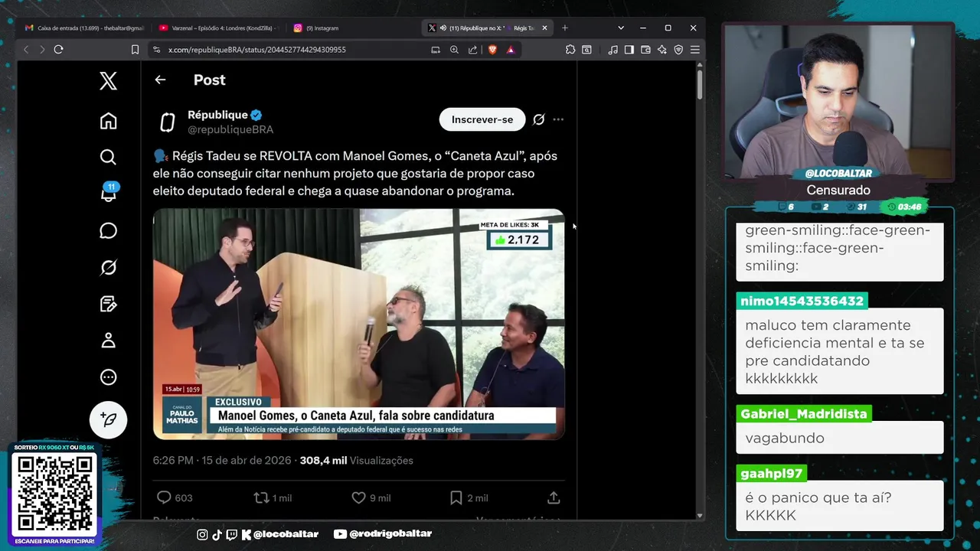This screenshot has height=551, width=980.
Task: Click Inscrever-se subscribe button
Action: pyautogui.click(x=482, y=119)
